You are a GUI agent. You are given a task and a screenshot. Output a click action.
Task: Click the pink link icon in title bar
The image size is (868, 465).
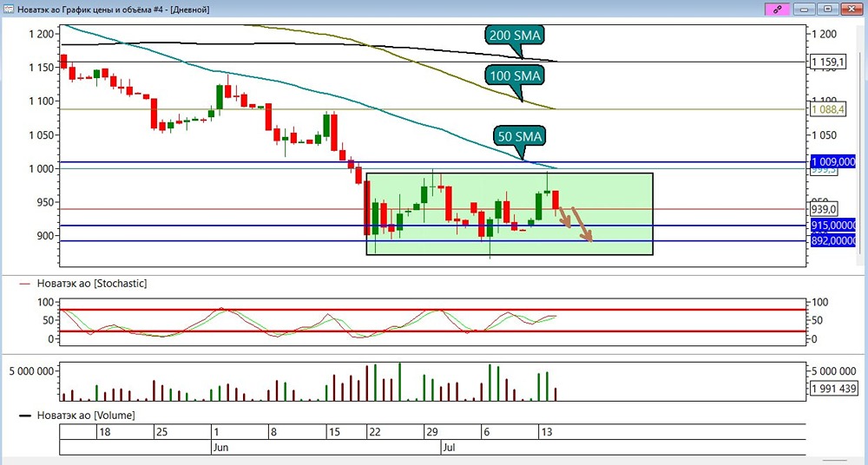(777, 9)
